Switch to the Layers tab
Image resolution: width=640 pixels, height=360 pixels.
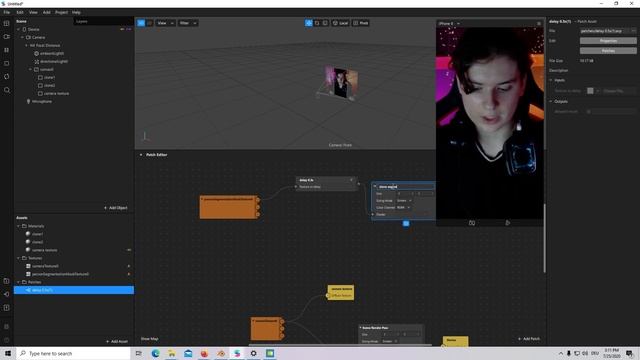coord(82,21)
